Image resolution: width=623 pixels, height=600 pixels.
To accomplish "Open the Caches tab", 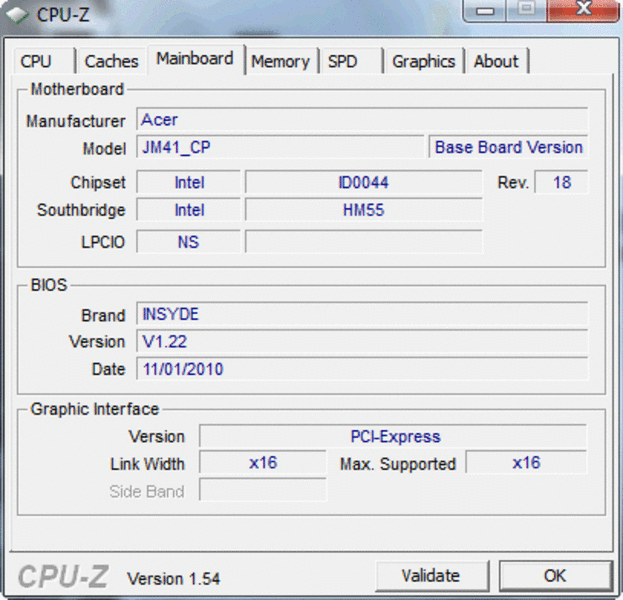I will 111,61.
